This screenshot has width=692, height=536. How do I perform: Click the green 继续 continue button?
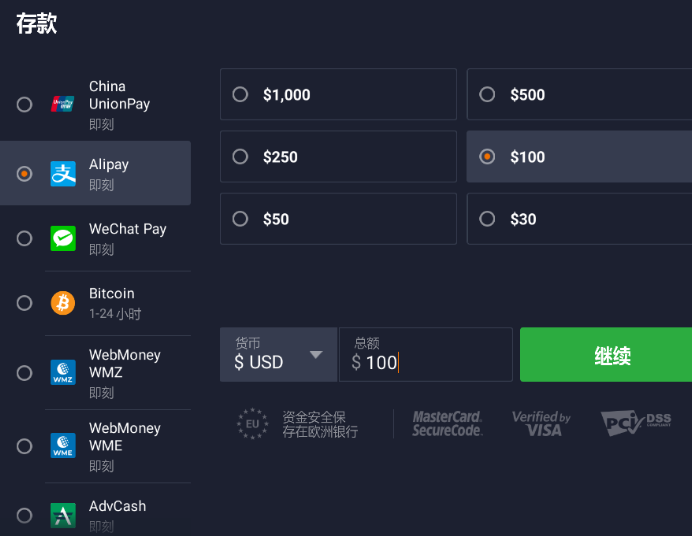coord(606,355)
